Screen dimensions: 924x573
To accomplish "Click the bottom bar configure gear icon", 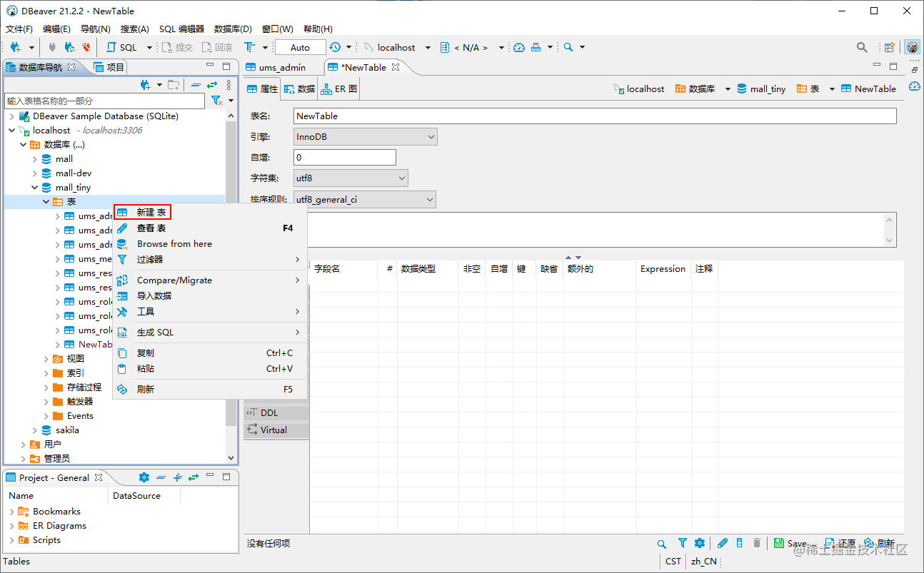I will tap(700, 544).
